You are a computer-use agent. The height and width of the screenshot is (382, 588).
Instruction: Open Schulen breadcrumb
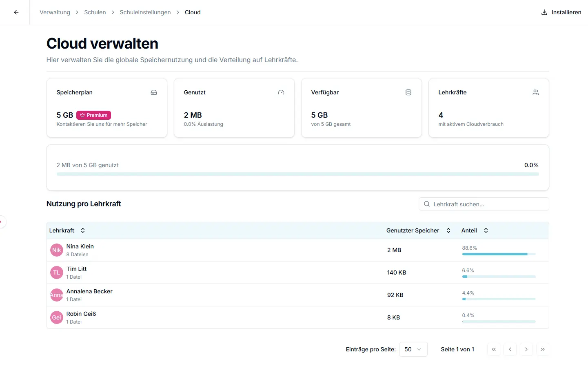pos(95,12)
